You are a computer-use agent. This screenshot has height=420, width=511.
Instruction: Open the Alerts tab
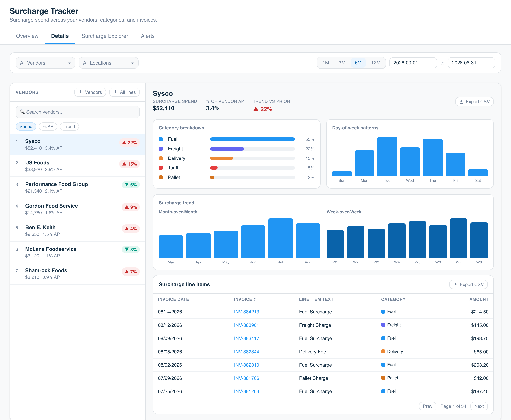click(148, 36)
